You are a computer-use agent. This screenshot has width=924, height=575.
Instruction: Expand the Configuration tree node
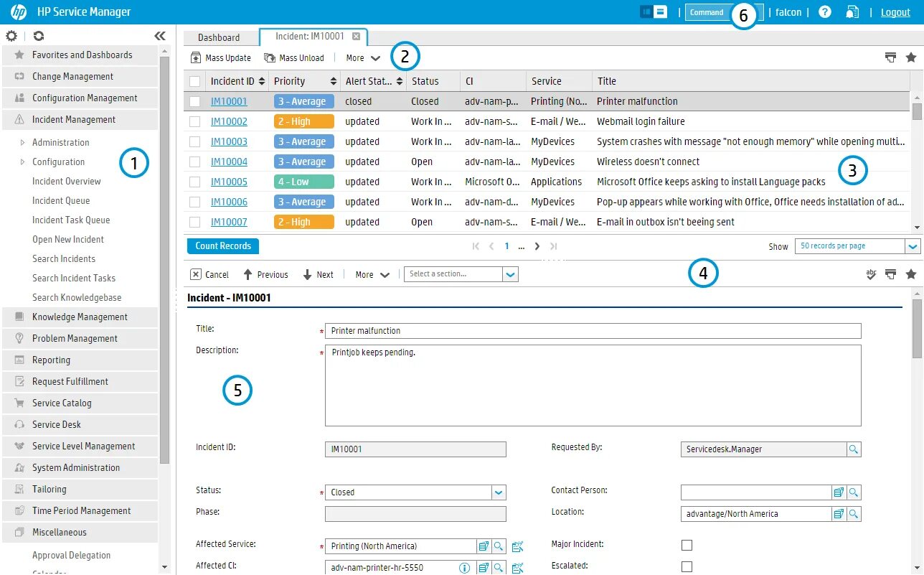[x=22, y=162]
